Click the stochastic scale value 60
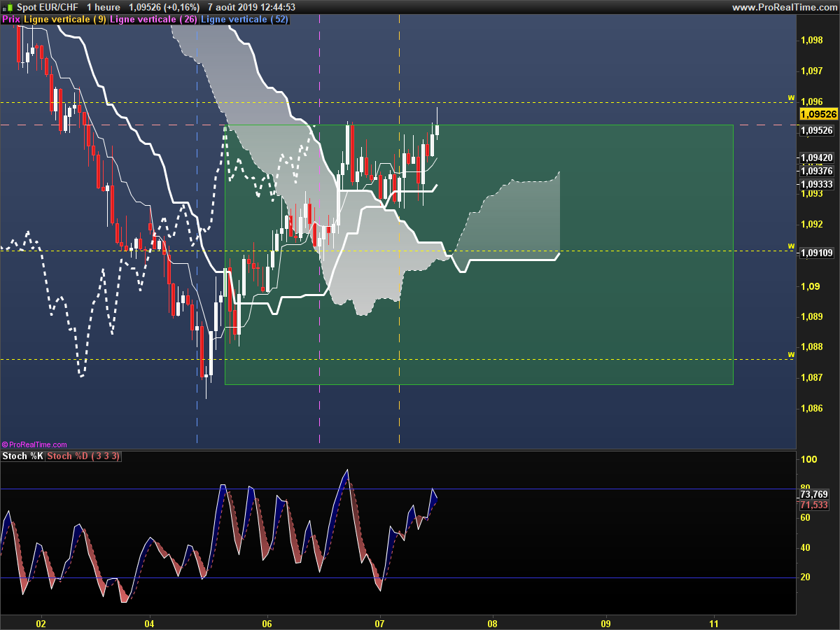840x630 pixels. 806,518
